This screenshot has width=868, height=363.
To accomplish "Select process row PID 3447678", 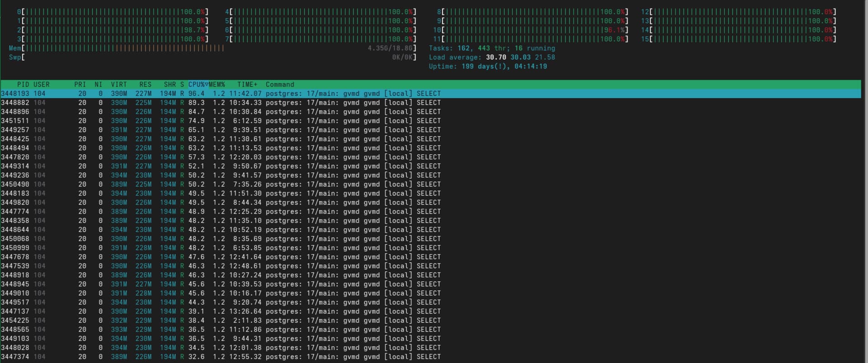I will (x=430, y=257).
